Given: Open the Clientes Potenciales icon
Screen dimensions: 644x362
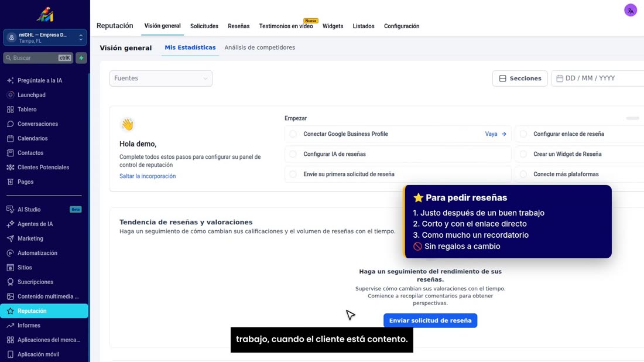Looking at the screenshot, I should pos(11,168).
